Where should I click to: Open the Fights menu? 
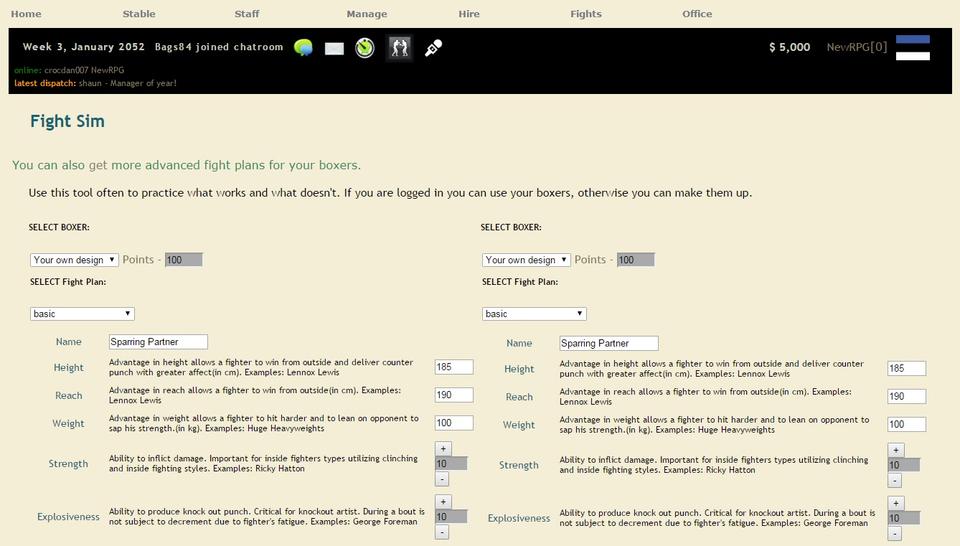586,14
